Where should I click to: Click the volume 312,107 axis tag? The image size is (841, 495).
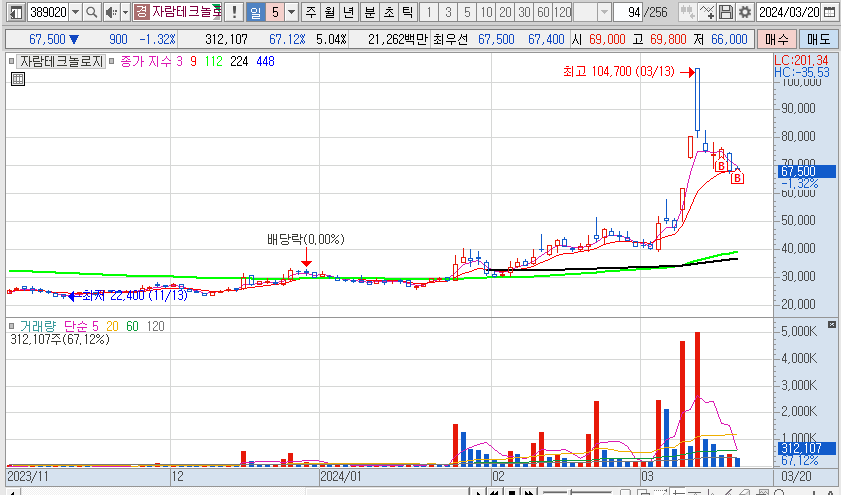807,448
